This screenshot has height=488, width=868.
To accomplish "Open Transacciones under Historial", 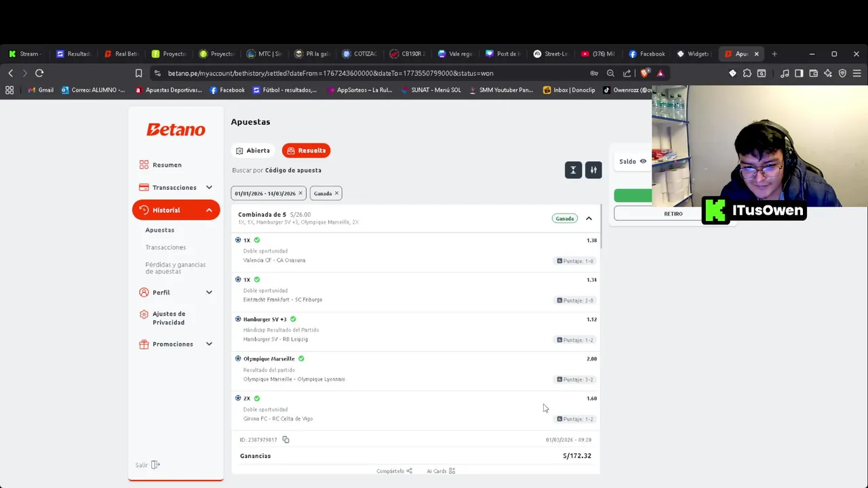I will 165,247.
